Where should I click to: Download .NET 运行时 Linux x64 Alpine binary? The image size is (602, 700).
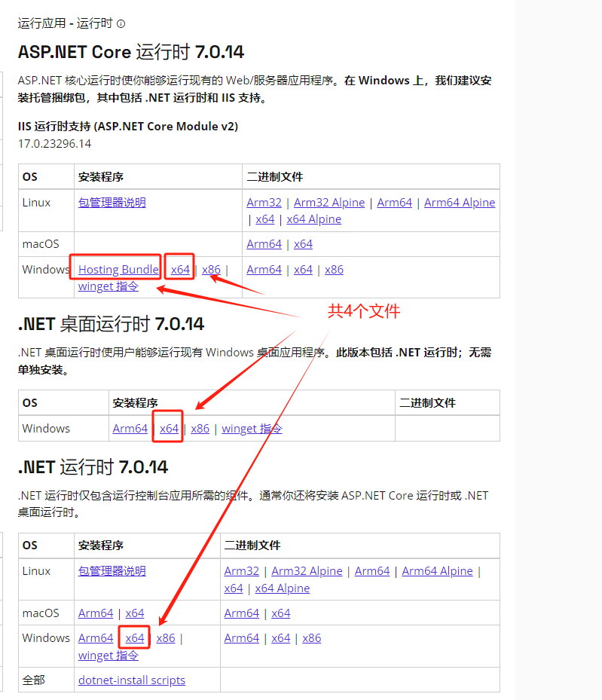[283, 588]
